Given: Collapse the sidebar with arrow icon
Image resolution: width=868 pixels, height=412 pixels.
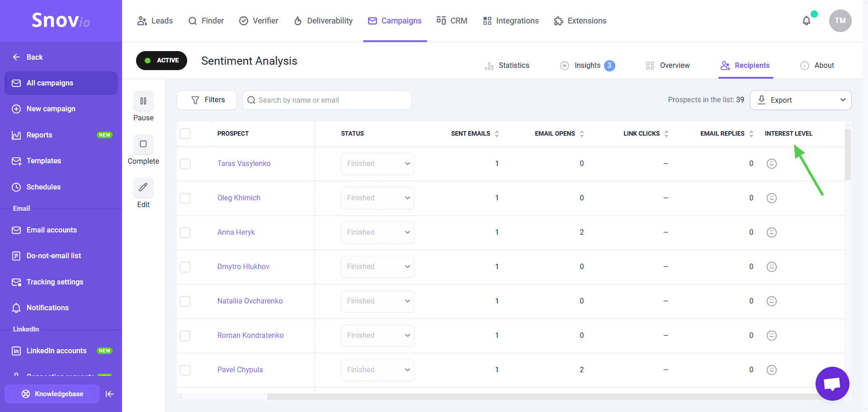Looking at the screenshot, I should point(109,394).
